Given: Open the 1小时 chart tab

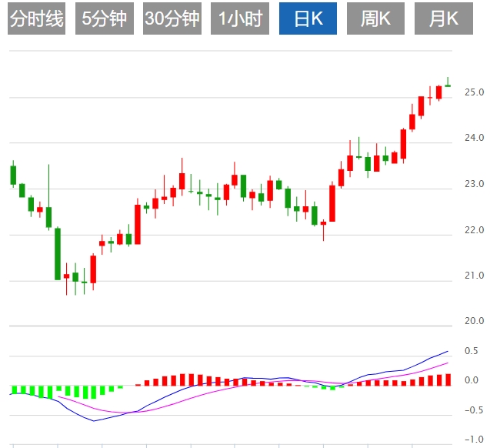Looking at the screenshot, I should pos(240,18).
